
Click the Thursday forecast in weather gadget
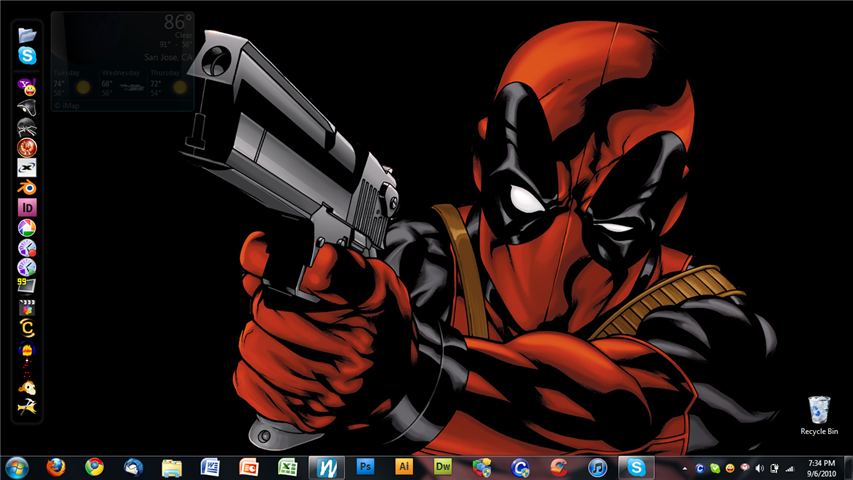coord(170,83)
